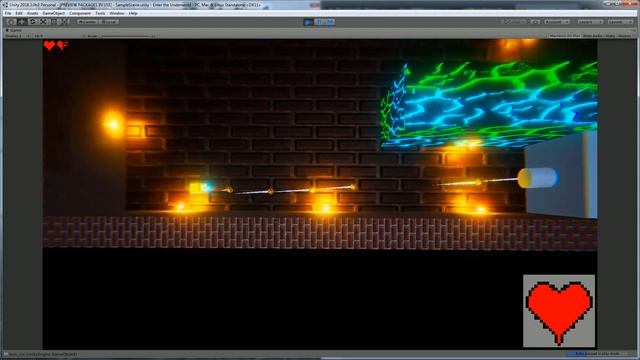Click the large pixel heart image
Image resolution: width=640 pixels, height=360 pixels.
pos(559,311)
